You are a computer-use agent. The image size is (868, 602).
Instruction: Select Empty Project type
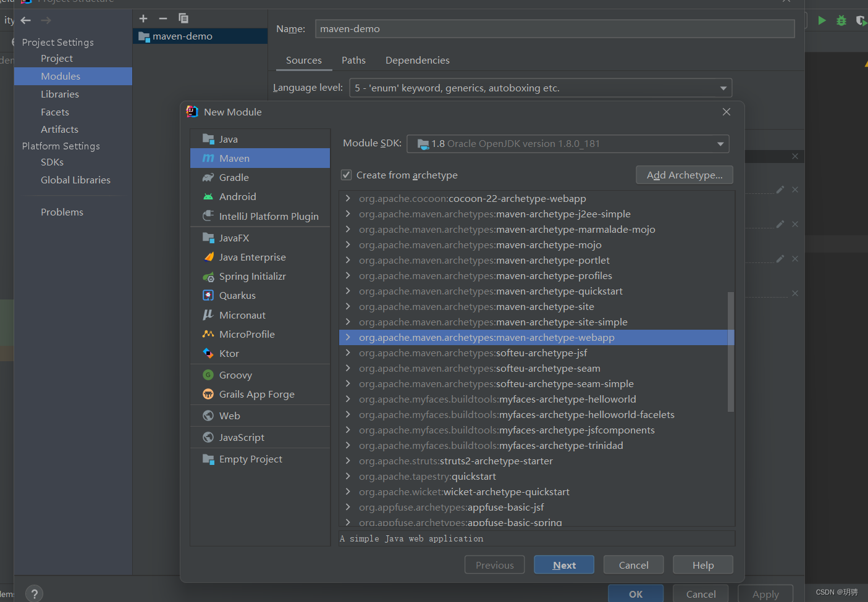pyautogui.click(x=260, y=459)
